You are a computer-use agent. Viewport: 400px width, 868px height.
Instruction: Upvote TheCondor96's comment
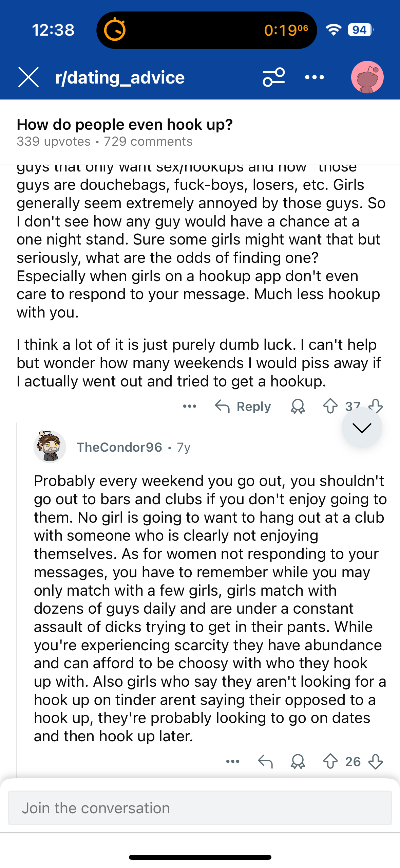[x=330, y=761]
